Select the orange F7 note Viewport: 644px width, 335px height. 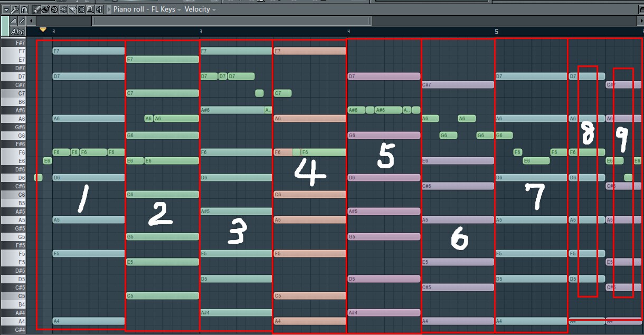(310, 51)
